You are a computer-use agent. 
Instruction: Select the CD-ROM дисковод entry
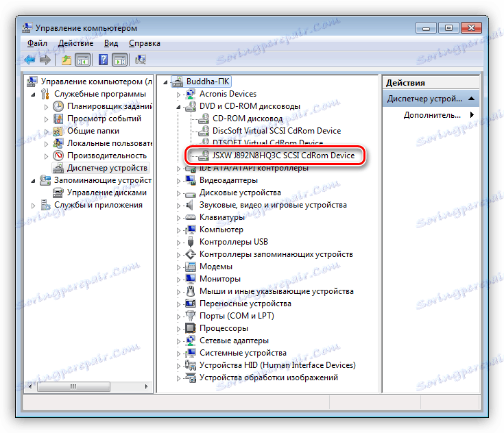[x=248, y=119]
